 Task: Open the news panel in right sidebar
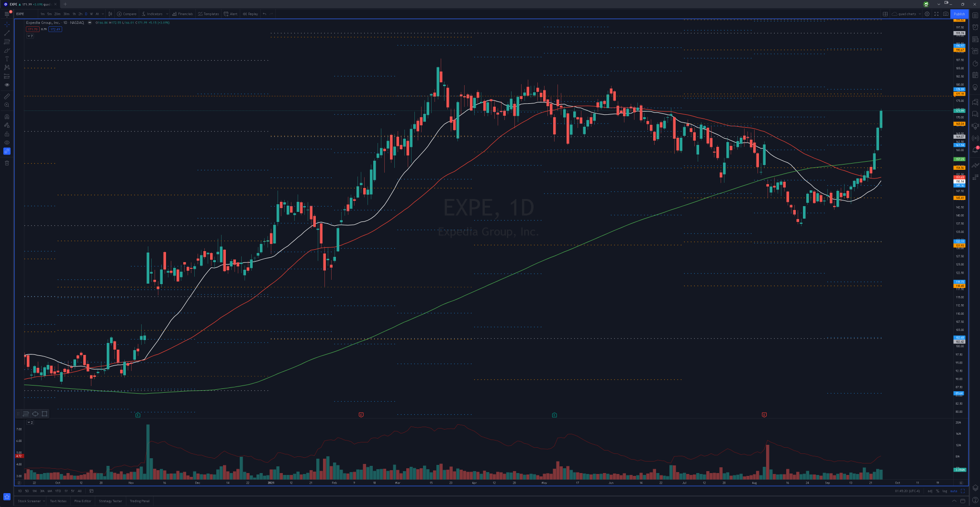pyautogui.click(x=975, y=39)
